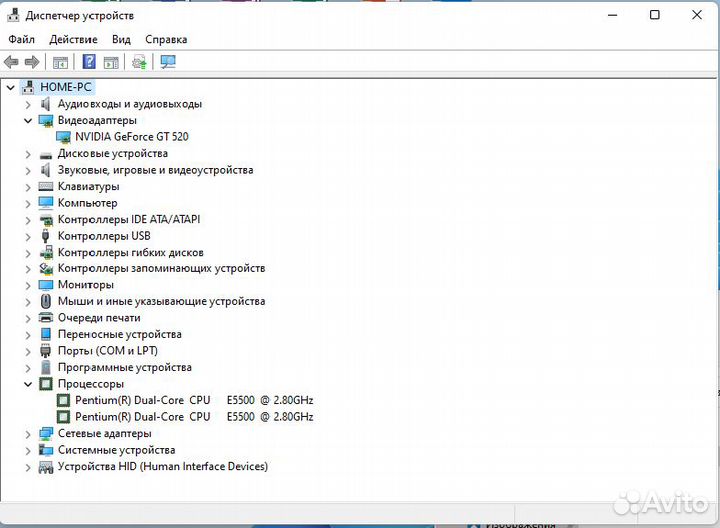Expand the Контроллеры USB category
Screen dimensions: 720x528
pos(28,237)
